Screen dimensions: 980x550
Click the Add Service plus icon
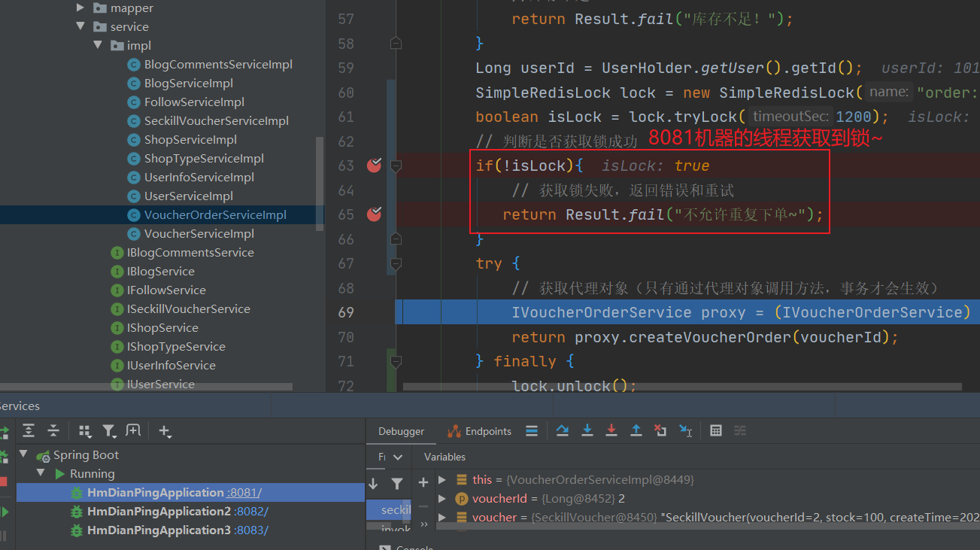coord(165,431)
